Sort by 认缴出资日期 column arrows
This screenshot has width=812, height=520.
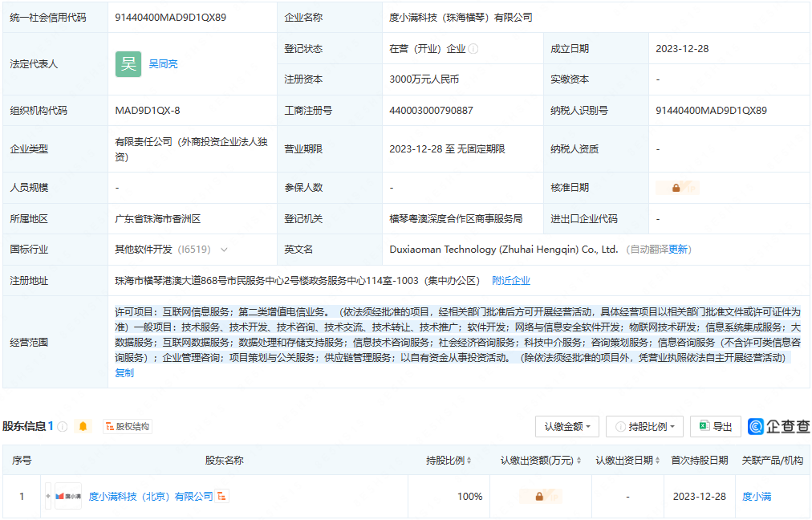point(657,461)
